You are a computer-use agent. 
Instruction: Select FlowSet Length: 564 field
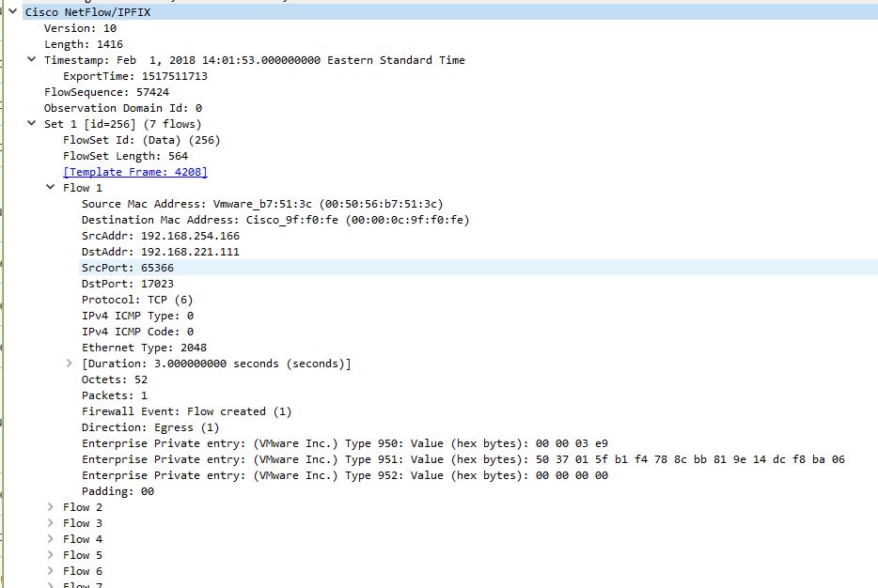pyautogui.click(x=125, y=156)
